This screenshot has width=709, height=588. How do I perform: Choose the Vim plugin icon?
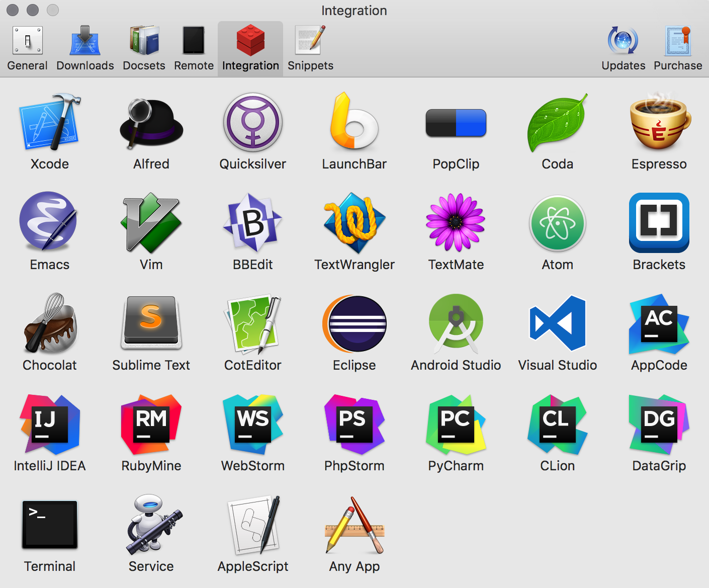tap(151, 223)
